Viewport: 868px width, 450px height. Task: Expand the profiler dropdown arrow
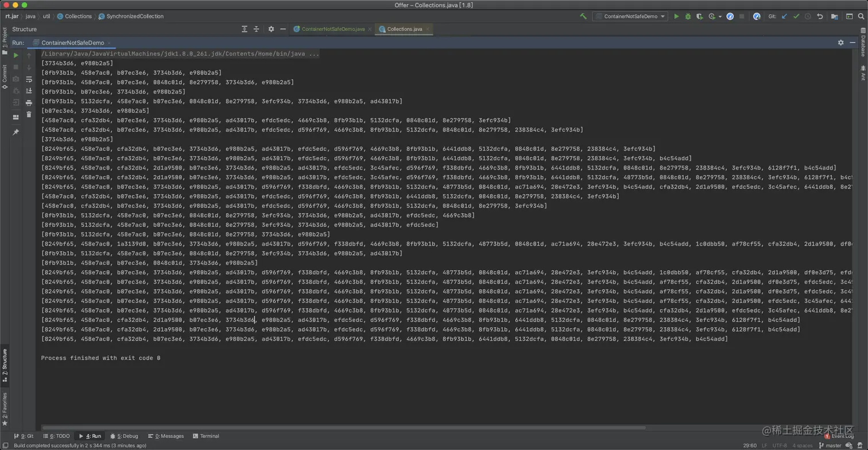720,17
